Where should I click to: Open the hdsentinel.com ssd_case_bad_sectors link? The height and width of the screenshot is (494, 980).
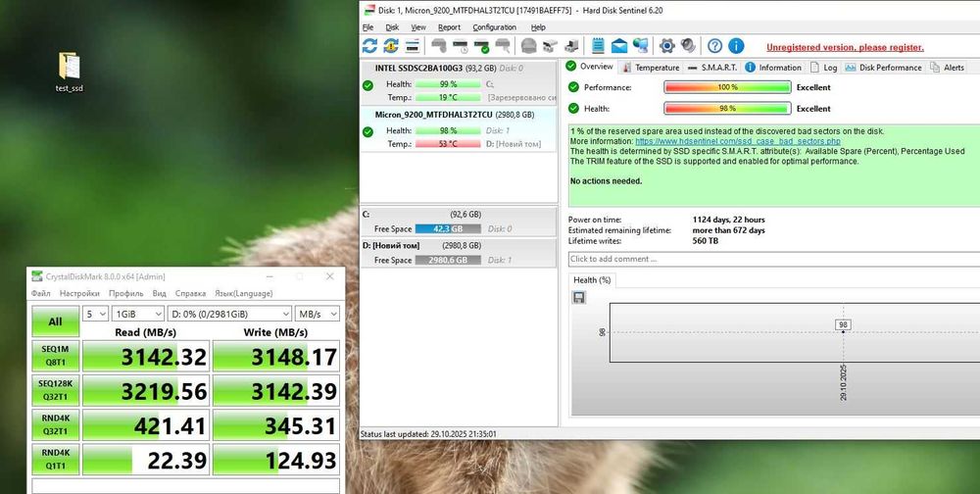click(x=738, y=141)
